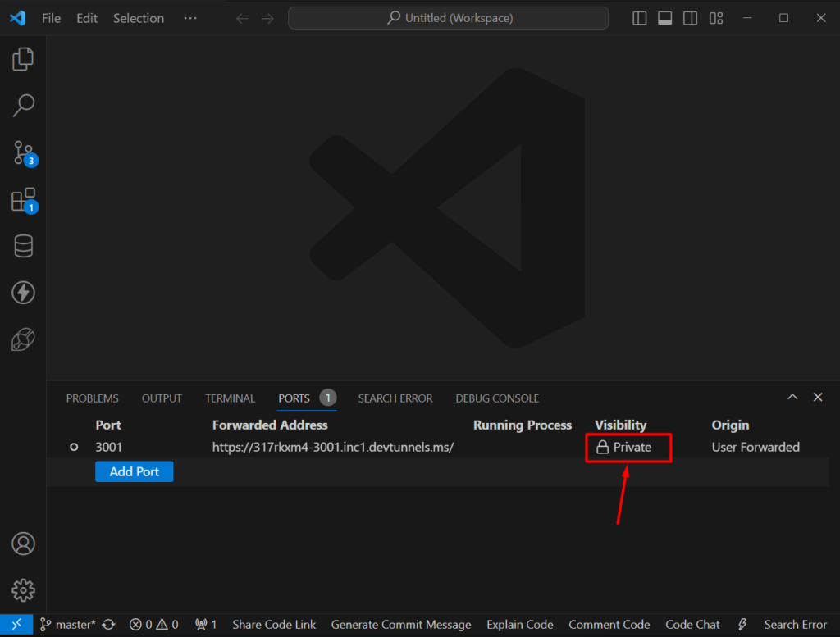Click the Running Process column header
This screenshot has width=840, height=637.
click(523, 425)
